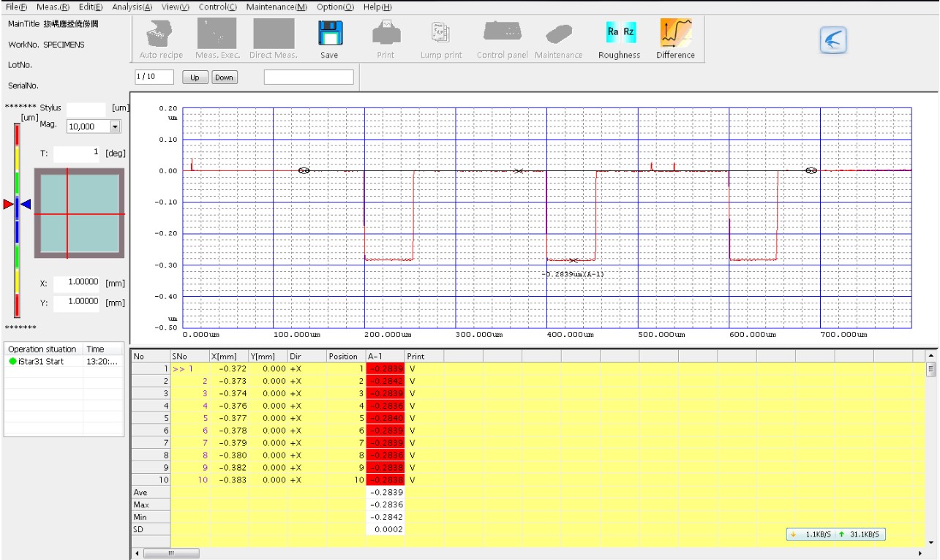Click the green iStar31 Start status indicator
The width and height of the screenshot is (940, 560).
(12, 361)
